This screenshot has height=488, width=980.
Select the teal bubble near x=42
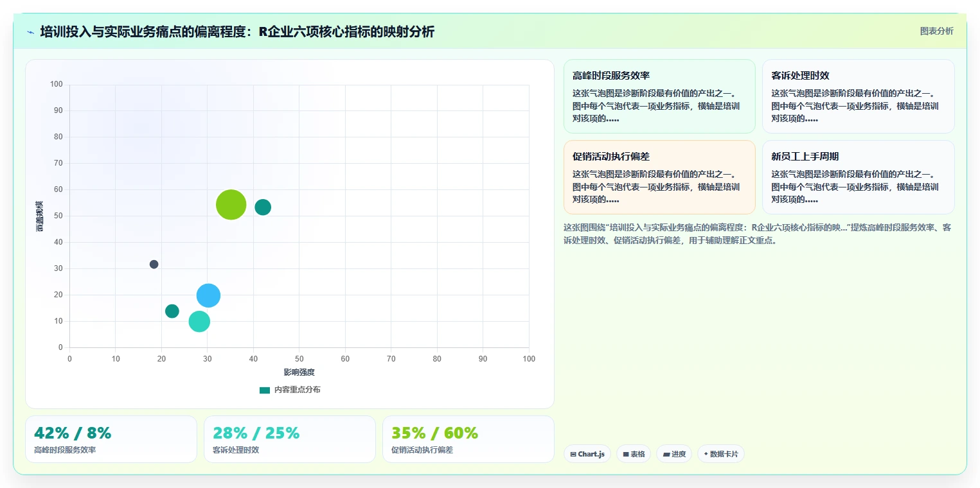[x=263, y=207]
